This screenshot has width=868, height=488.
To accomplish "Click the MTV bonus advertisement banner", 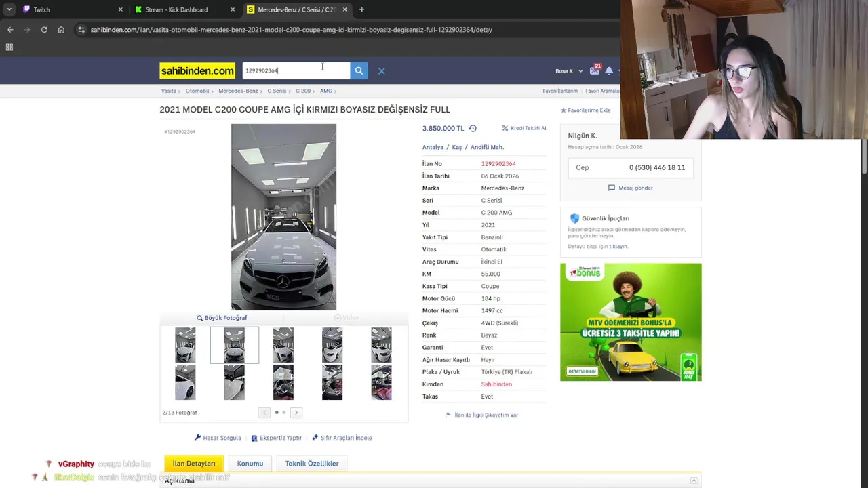I will click(631, 322).
